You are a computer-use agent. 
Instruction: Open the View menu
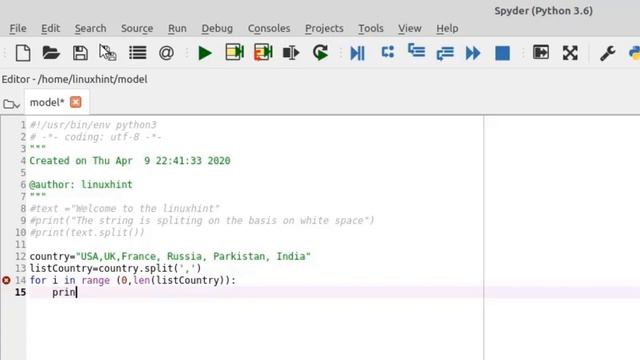[410, 28]
